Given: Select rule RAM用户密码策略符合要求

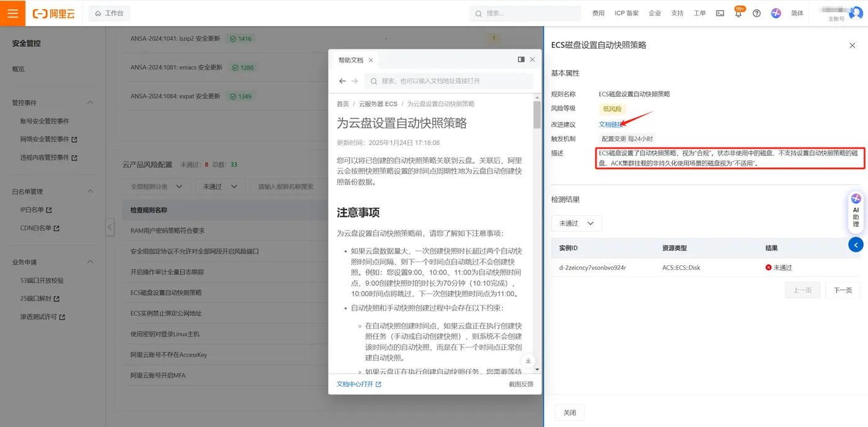Looking at the screenshot, I should tap(167, 231).
